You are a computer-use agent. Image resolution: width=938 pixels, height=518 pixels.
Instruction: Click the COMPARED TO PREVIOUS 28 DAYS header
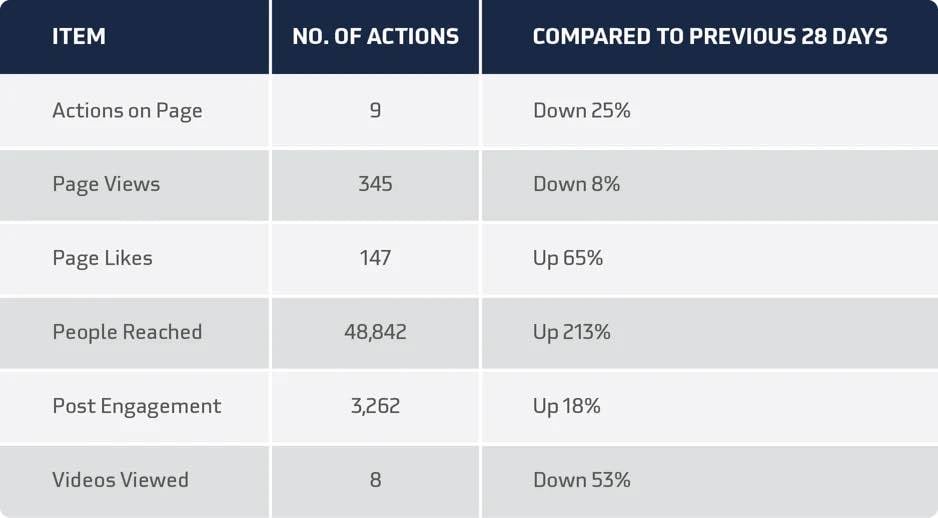709,36
